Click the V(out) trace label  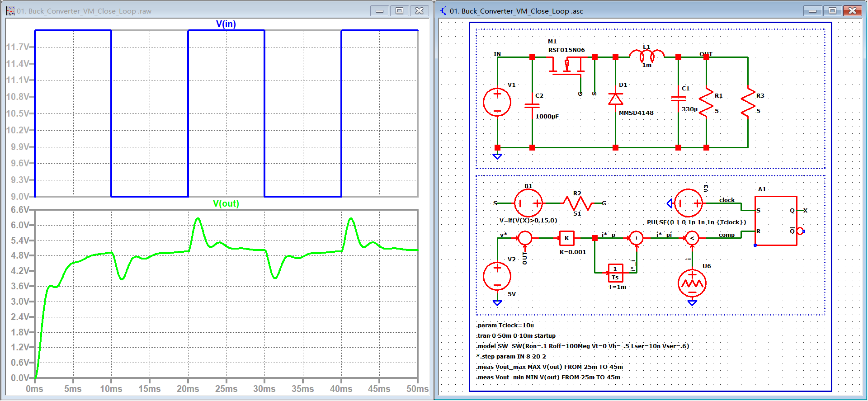pos(226,203)
